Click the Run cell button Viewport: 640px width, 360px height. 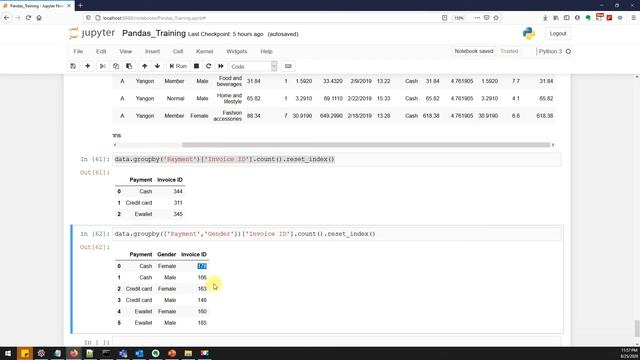coord(178,66)
